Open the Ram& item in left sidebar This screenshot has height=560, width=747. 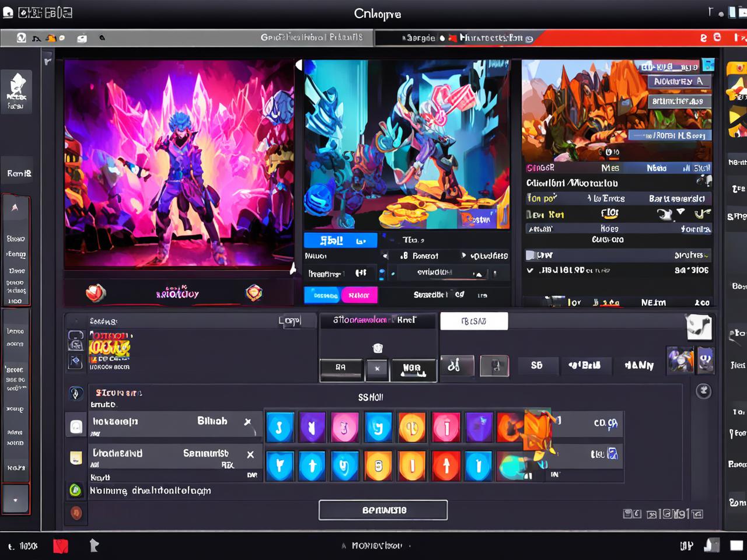[19, 173]
